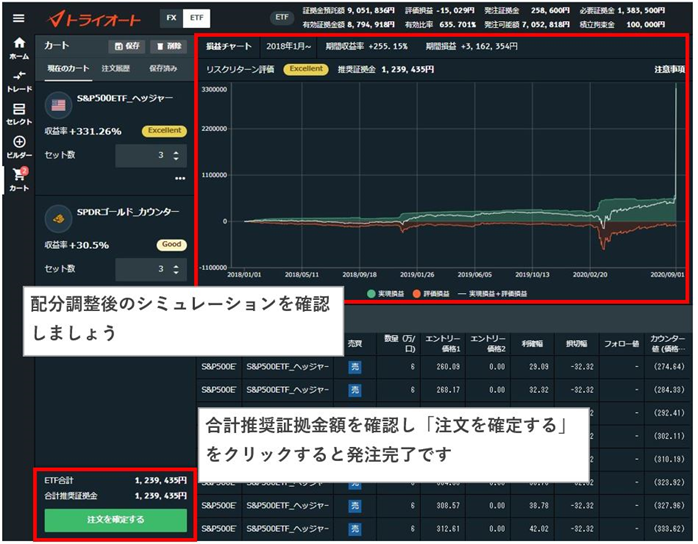The height and width of the screenshot is (544, 698).
Task: Click the ETF account pill in header
Action: 282,17
